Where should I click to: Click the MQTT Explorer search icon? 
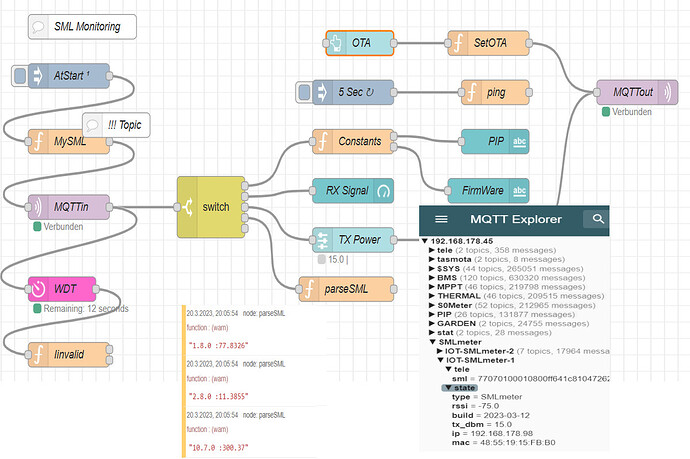(598, 219)
